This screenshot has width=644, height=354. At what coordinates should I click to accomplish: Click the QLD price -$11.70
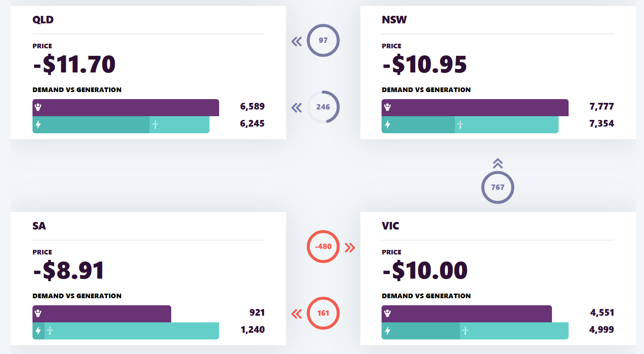pyautogui.click(x=74, y=65)
